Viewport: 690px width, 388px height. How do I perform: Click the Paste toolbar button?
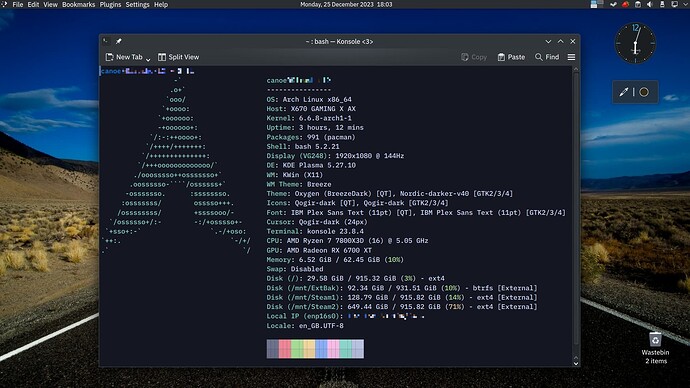tap(511, 57)
